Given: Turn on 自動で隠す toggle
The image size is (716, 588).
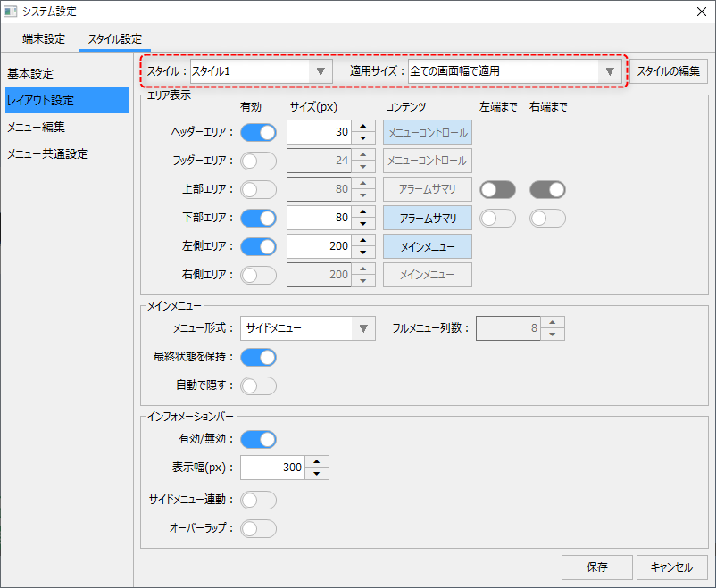Looking at the screenshot, I should tap(258, 385).
